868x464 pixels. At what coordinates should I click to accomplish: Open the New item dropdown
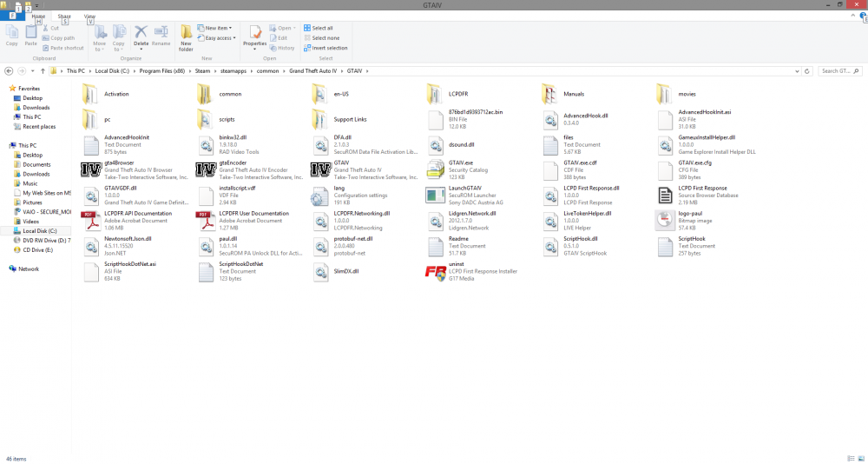click(x=214, y=28)
